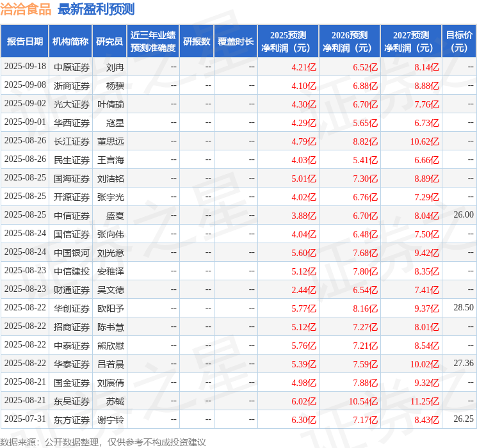Select the 东方证券 institution cell
Image resolution: width=477 pixels, height=448 pixels.
72,420
